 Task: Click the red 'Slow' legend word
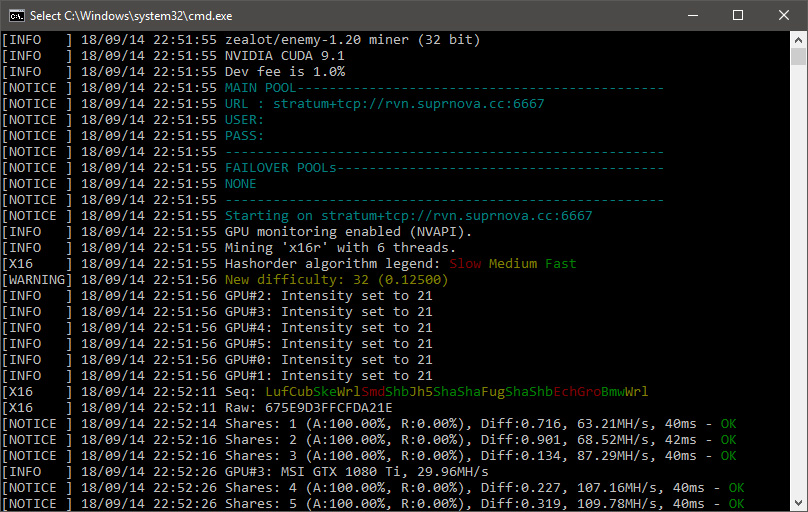pyautogui.click(x=465, y=264)
